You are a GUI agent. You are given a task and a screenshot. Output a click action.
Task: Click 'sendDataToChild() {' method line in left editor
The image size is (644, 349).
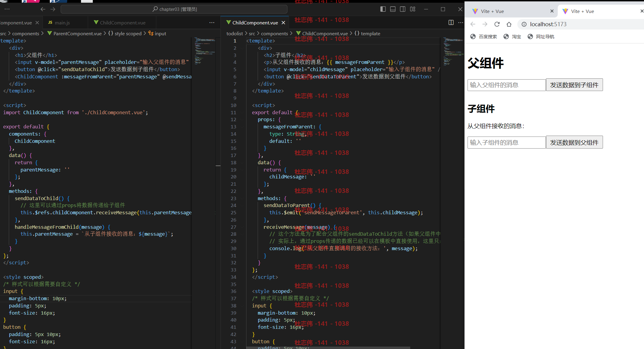(42, 198)
